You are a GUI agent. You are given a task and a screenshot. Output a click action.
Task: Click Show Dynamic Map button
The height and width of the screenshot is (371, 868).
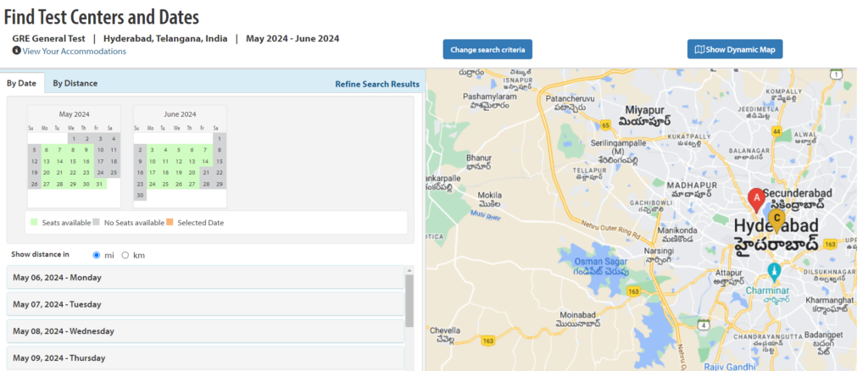pos(735,49)
